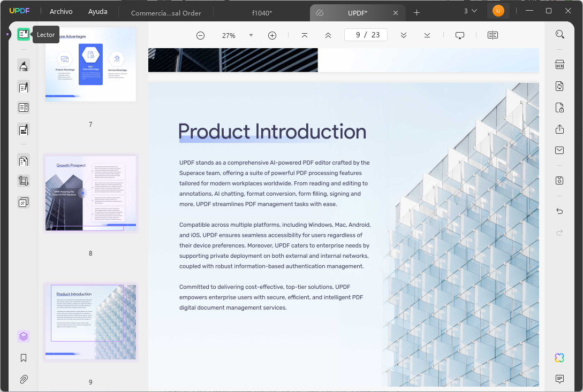Toggle the bookmarks panel
The height and width of the screenshot is (392, 583).
(24, 358)
